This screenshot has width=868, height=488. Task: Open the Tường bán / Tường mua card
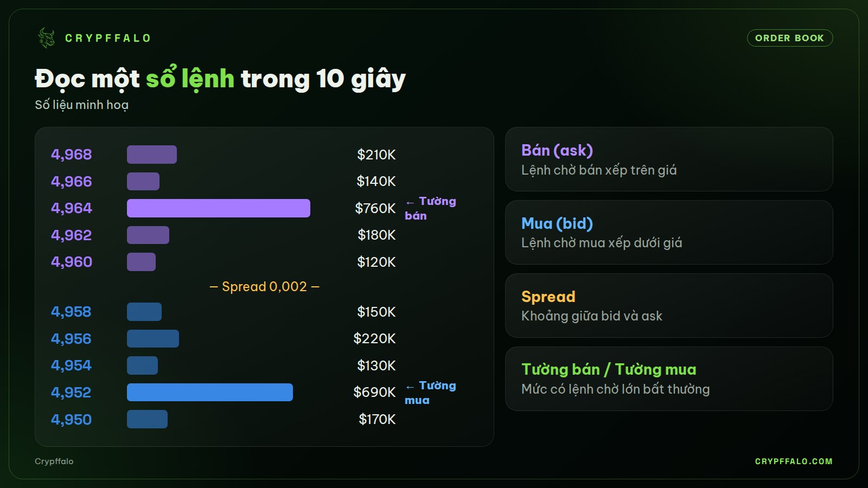click(669, 379)
